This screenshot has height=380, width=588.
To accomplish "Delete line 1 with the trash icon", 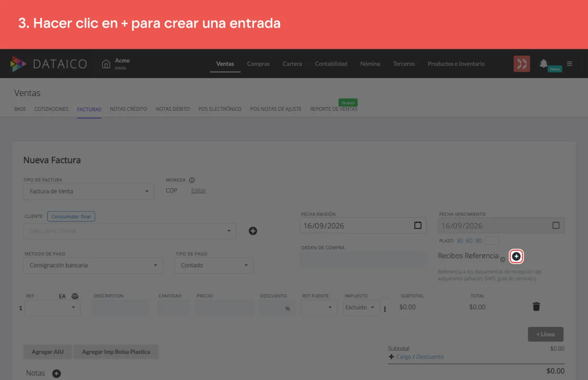I will coord(536,306).
